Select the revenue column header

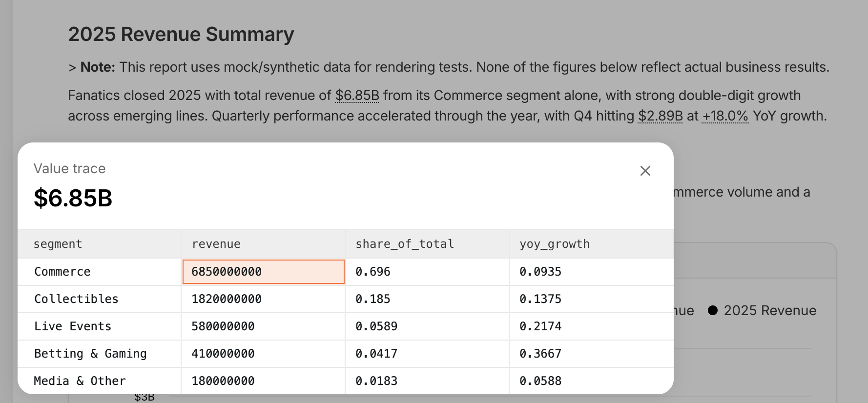[x=263, y=244]
